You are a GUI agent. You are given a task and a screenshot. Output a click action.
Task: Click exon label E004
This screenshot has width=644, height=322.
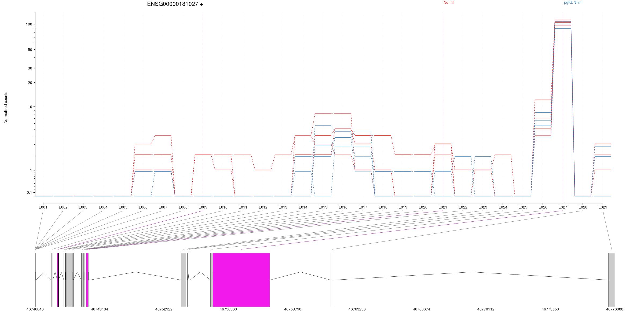103,207
